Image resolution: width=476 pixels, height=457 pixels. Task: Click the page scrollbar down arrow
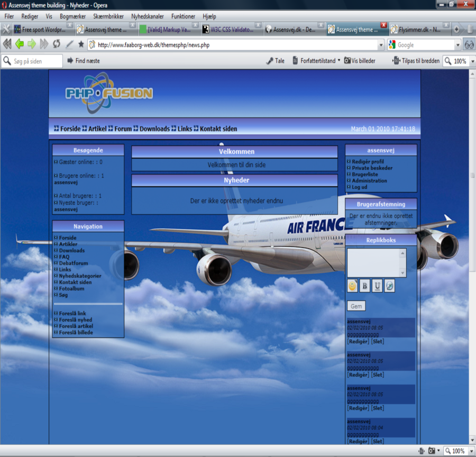[472, 440]
